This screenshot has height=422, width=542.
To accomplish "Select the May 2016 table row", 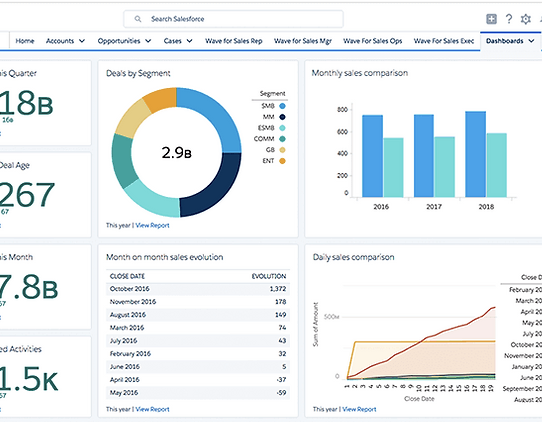I will [x=198, y=393].
